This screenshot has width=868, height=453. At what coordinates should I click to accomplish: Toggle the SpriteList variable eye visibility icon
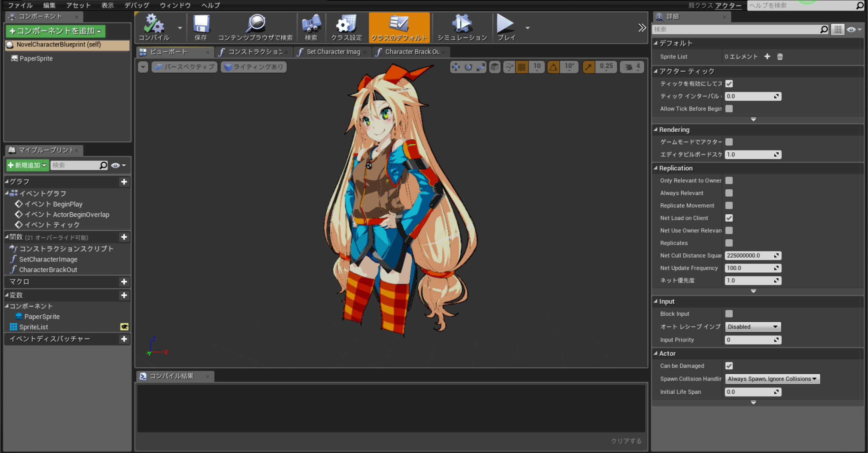tap(124, 327)
